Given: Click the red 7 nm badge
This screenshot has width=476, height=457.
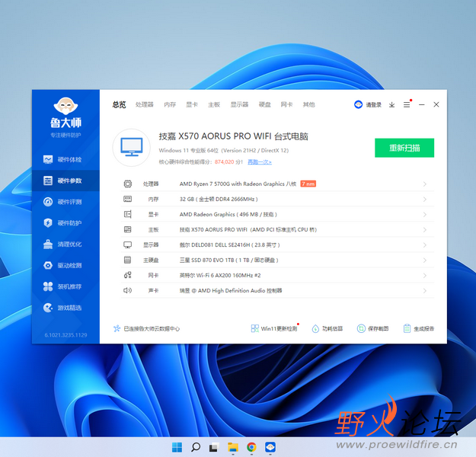Looking at the screenshot, I should [308, 184].
